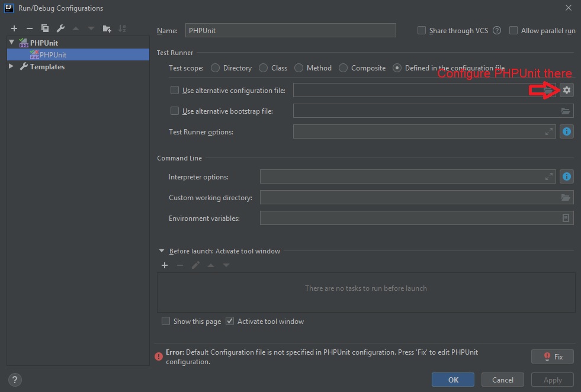Move the before-launch task up
The image size is (581, 392).
click(211, 265)
